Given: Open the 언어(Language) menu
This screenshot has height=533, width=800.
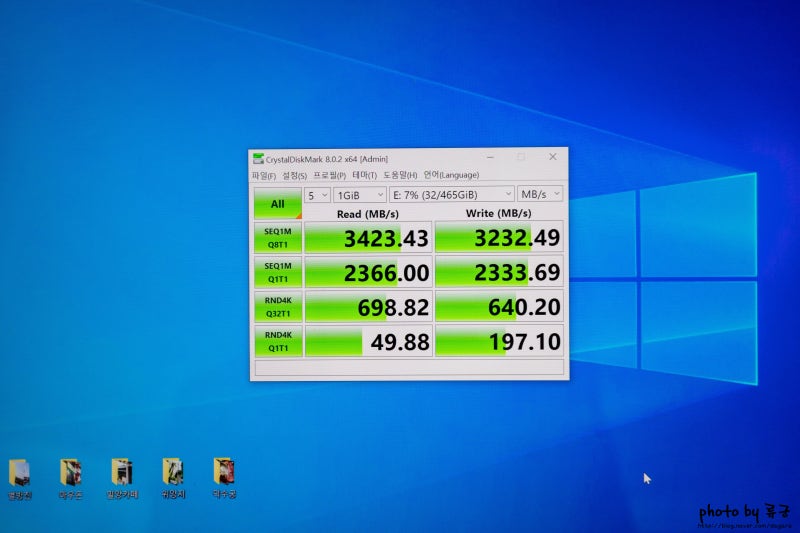Looking at the screenshot, I should click(x=451, y=174).
